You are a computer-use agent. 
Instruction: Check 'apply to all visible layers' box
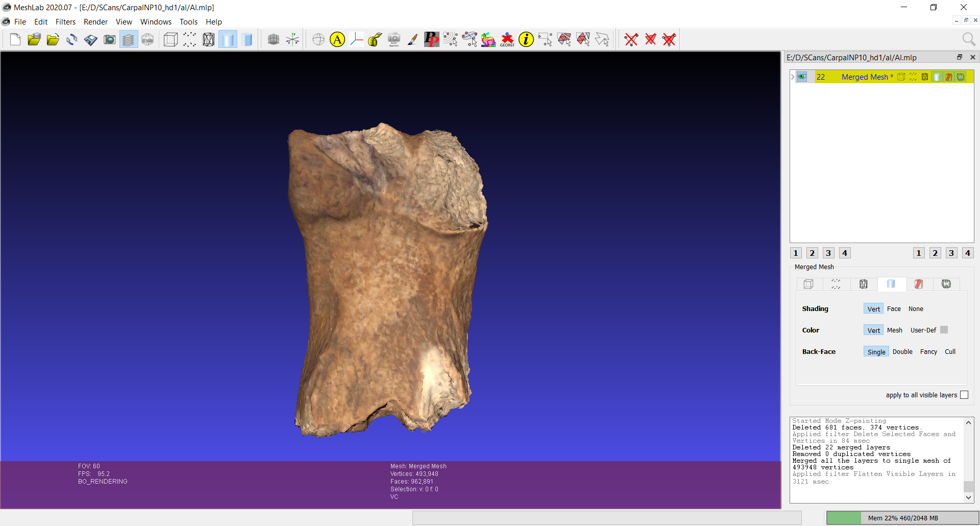point(964,395)
